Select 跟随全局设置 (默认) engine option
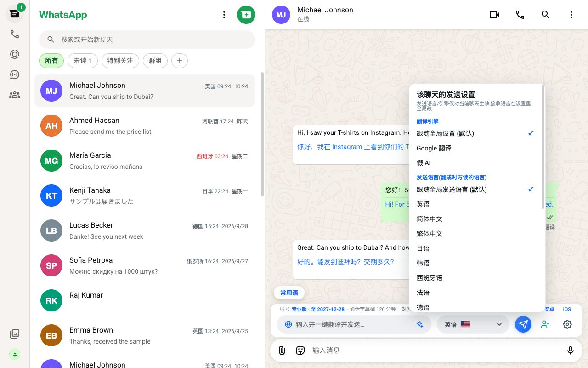 click(x=475, y=133)
